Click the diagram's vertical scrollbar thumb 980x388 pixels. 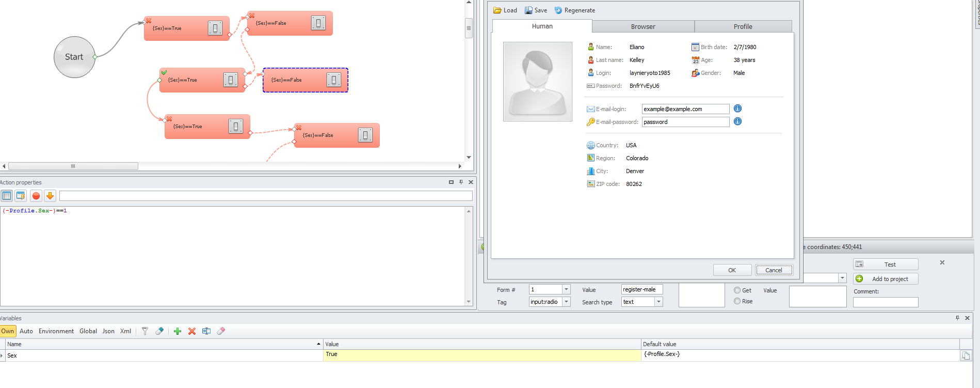(469, 28)
